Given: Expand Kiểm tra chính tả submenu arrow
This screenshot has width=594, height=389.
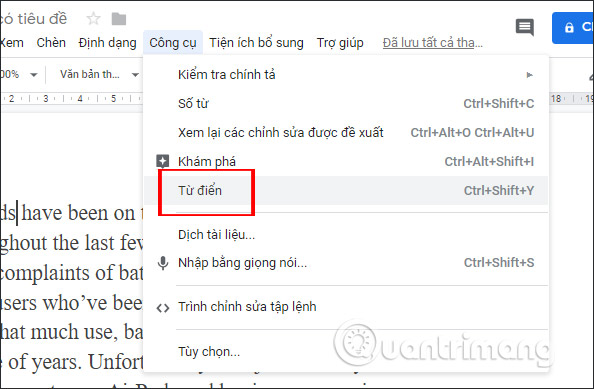Looking at the screenshot, I should coord(530,75).
